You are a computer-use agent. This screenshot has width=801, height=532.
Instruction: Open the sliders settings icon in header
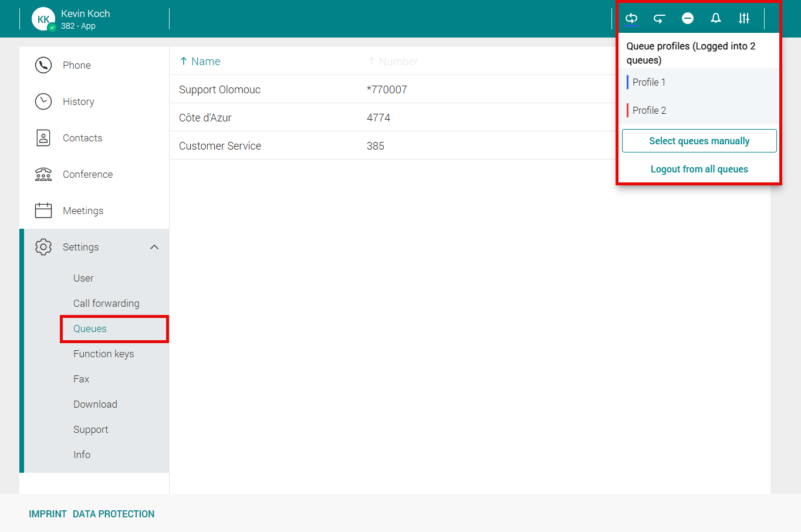743,18
